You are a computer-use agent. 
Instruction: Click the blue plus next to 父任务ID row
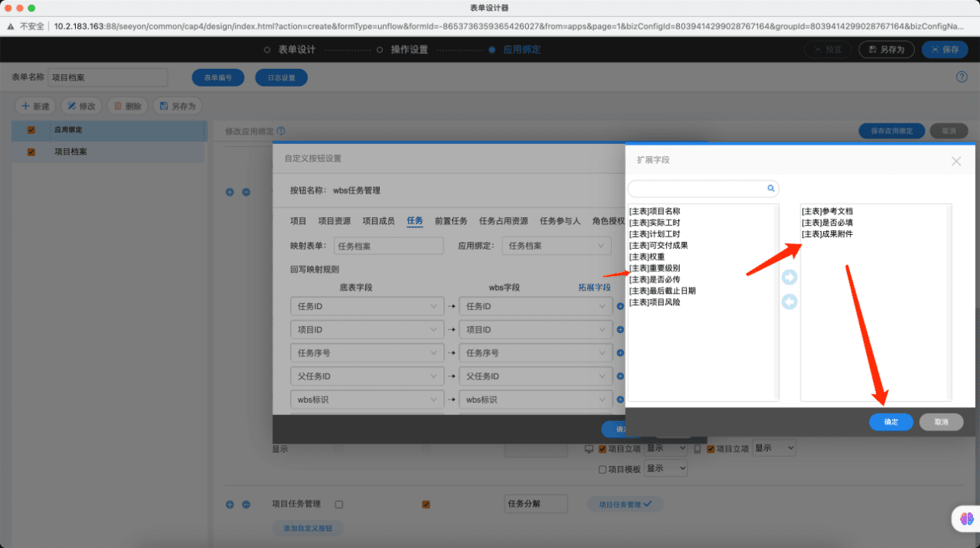(x=620, y=376)
